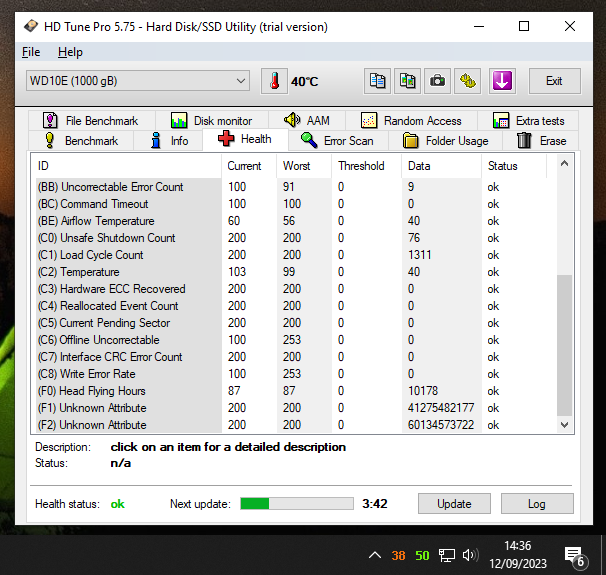
Task: Open the Log button
Action: (x=537, y=504)
